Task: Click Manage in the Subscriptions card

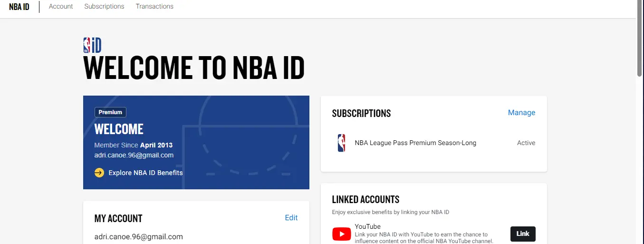Action: point(521,113)
